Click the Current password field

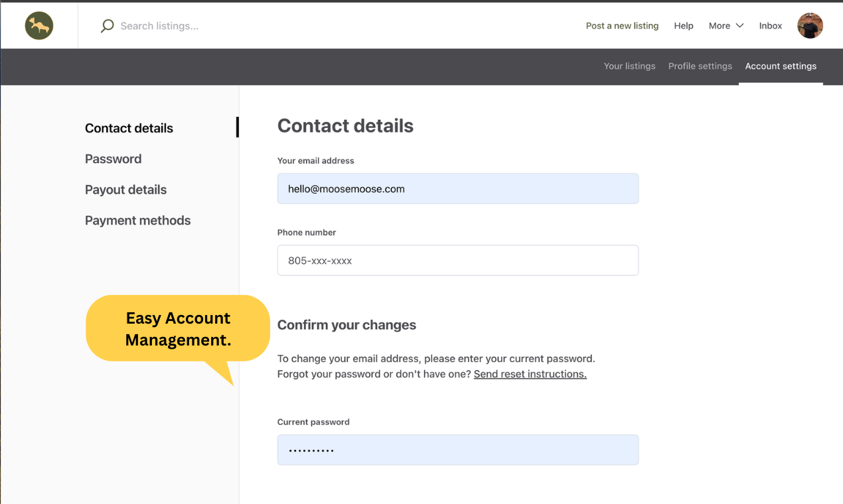(458, 450)
